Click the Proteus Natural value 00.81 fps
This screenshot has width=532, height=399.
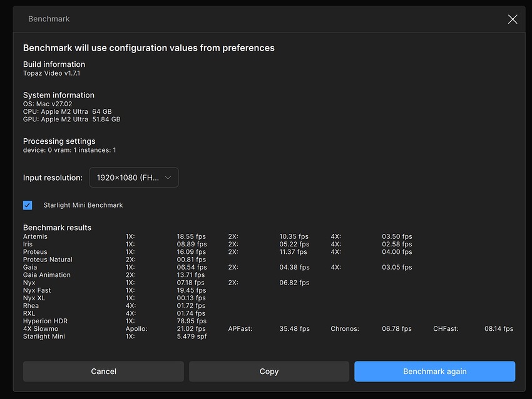click(192, 260)
